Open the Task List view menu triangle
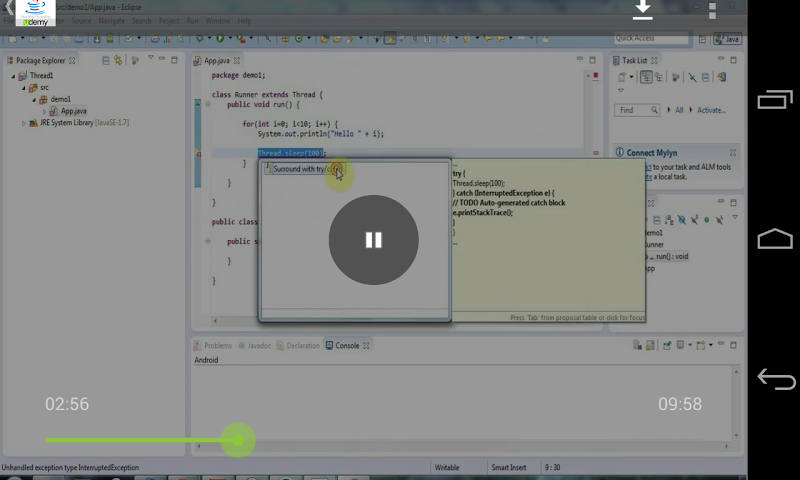Screen dimensions: 800x480 [x=621, y=90]
